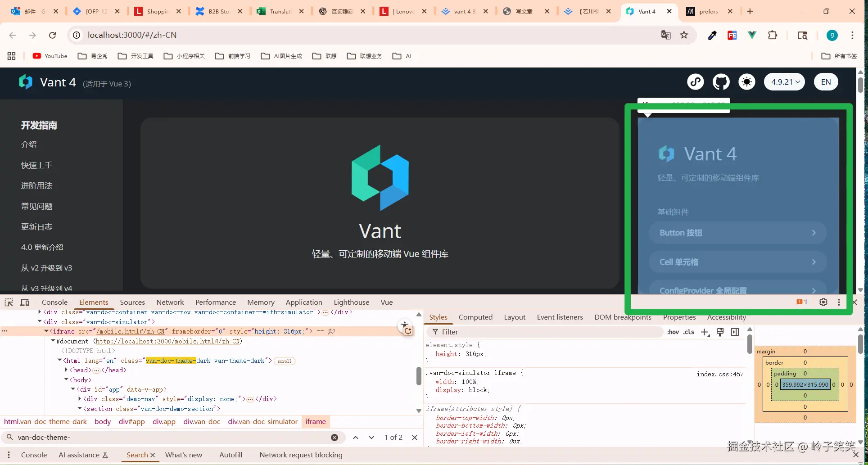Collapse the iframe node in the DOM tree
868x465 pixels.
pos(46,331)
